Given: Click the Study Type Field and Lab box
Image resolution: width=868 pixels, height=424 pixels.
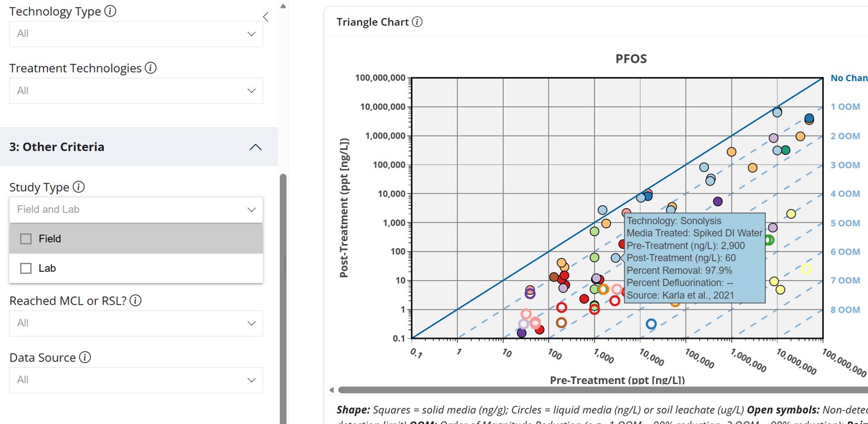Looking at the screenshot, I should (136, 209).
